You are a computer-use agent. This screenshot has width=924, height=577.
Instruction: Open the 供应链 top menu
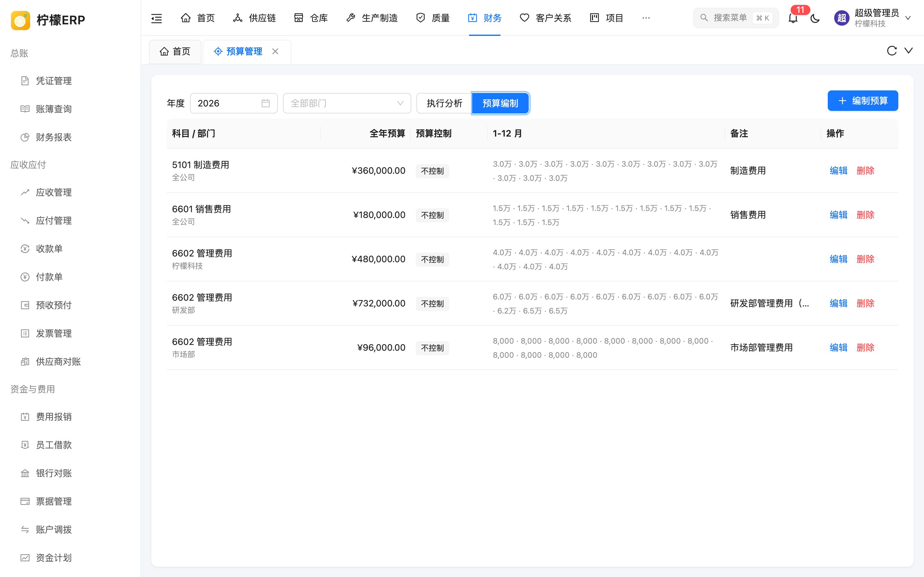coord(254,18)
